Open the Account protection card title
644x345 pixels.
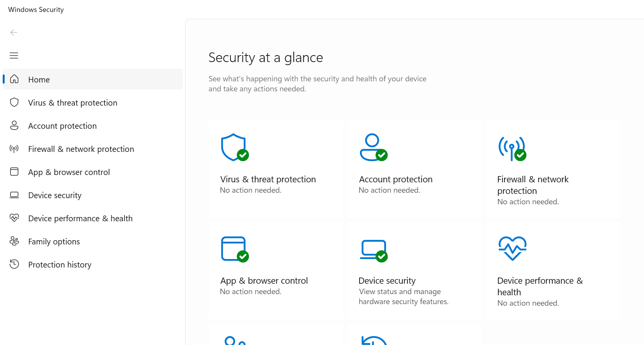[396, 179]
